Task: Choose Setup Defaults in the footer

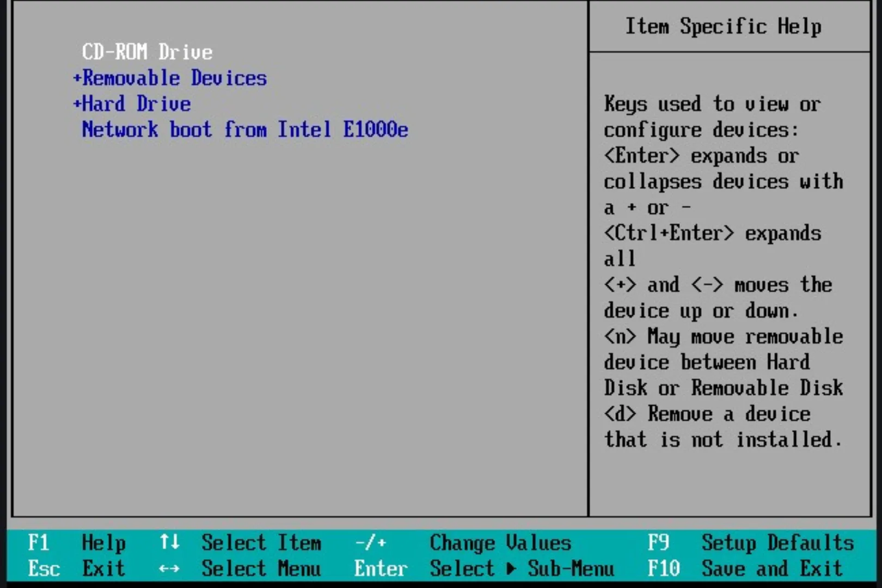Action: [777, 543]
